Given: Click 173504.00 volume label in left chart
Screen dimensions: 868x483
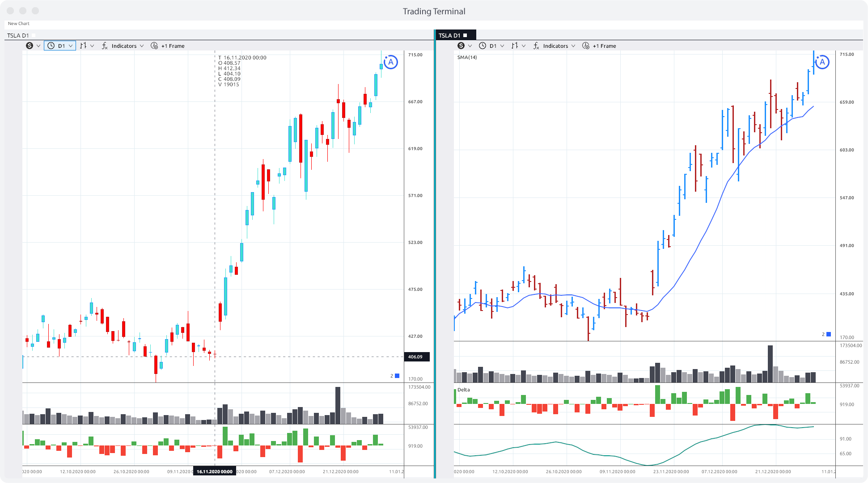Looking at the screenshot, I should pyautogui.click(x=419, y=387).
